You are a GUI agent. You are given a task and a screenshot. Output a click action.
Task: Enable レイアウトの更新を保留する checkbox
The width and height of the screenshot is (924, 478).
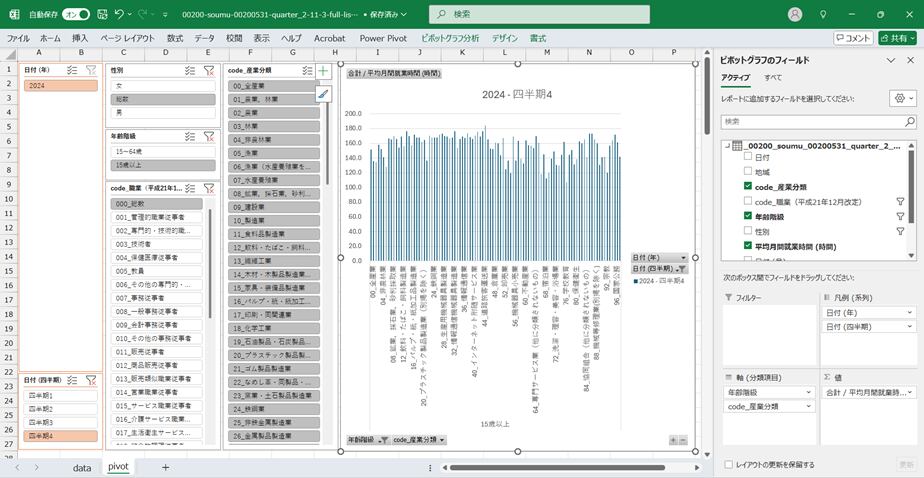tap(728, 464)
